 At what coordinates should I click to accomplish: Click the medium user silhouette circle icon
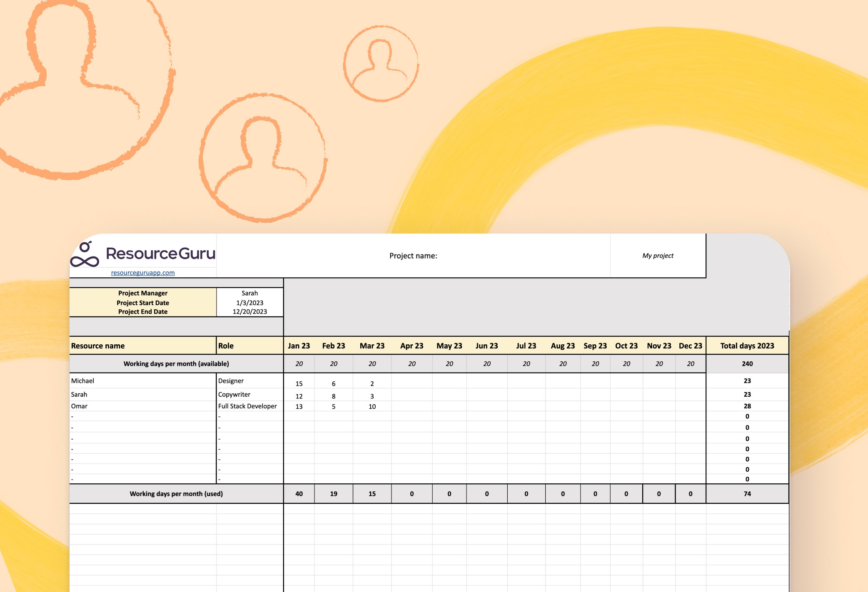pyautogui.click(x=263, y=158)
